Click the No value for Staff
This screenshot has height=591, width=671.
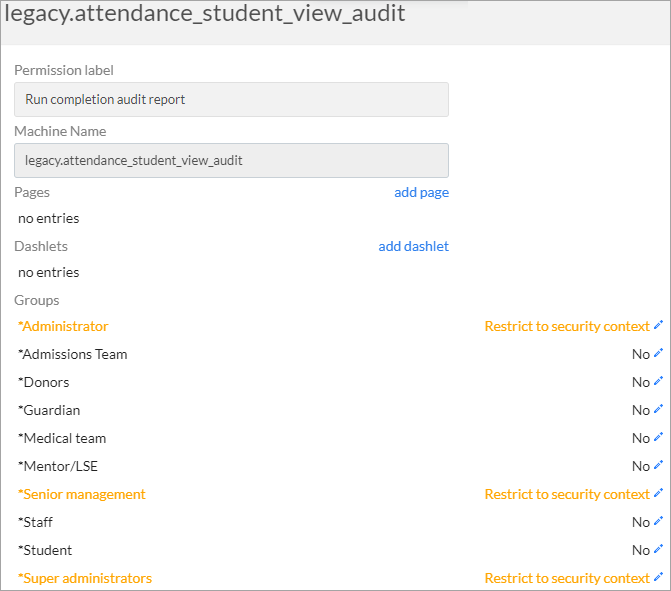641,522
